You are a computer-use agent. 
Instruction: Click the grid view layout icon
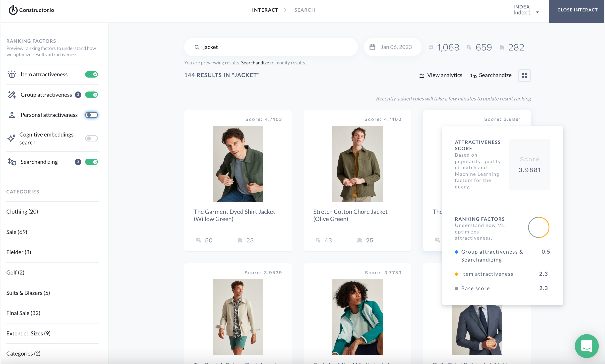(x=524, y=76)
